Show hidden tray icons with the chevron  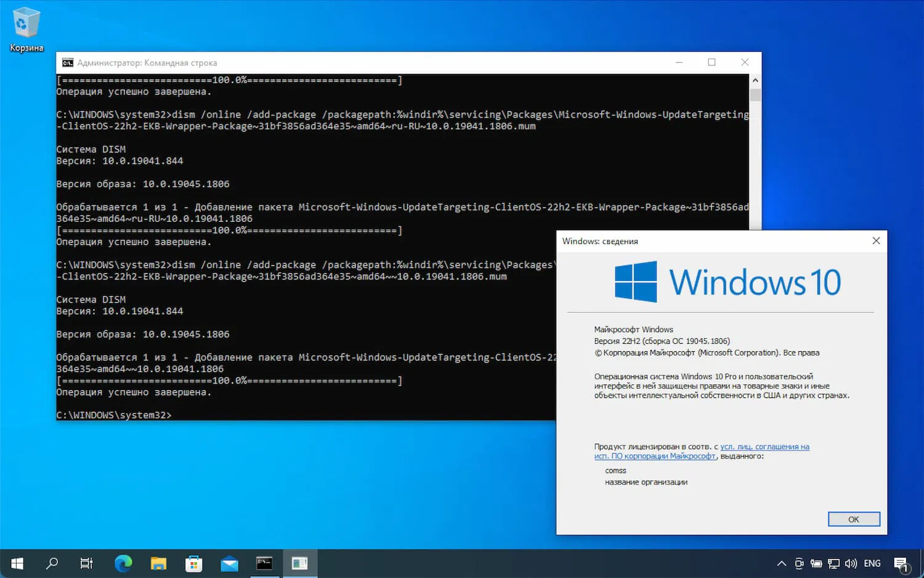click(782, 563)
